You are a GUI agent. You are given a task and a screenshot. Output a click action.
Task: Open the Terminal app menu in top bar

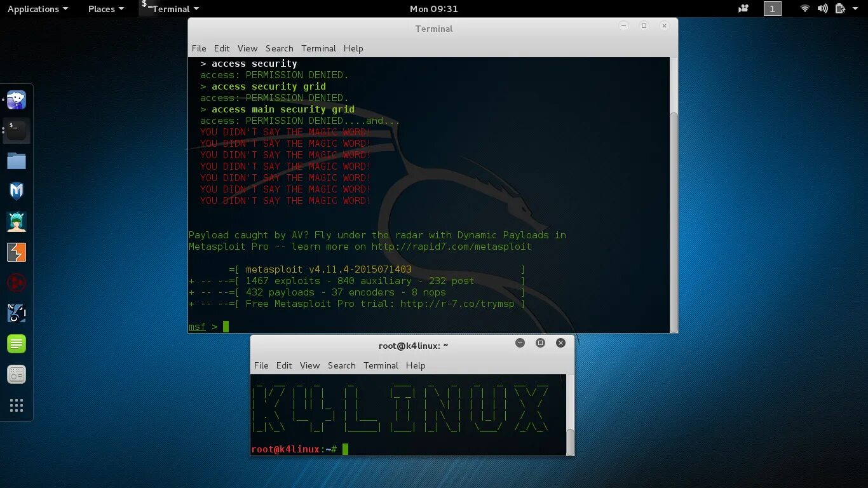point(170,9)
